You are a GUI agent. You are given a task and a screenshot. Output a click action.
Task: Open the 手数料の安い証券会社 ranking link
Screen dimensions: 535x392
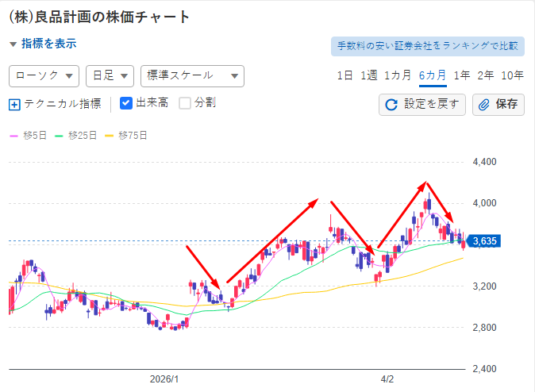428,46
